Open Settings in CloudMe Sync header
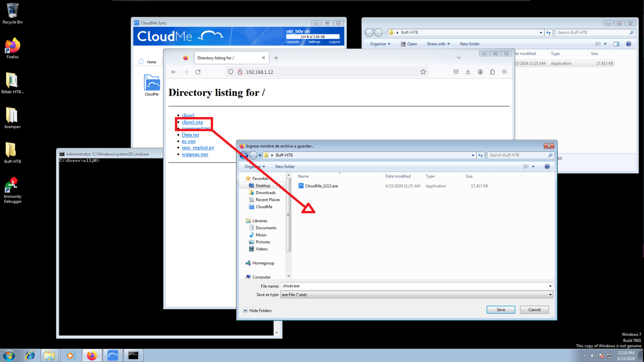 [314, 42]
